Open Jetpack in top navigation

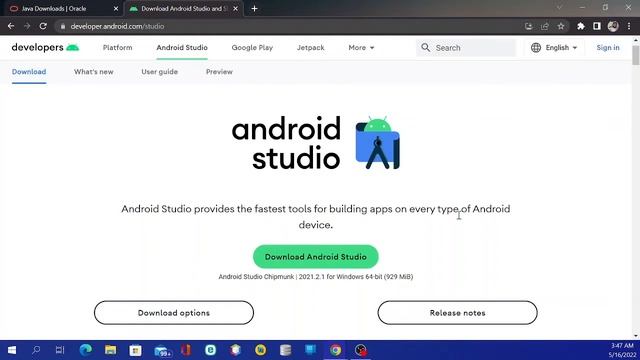click(311, 47)
